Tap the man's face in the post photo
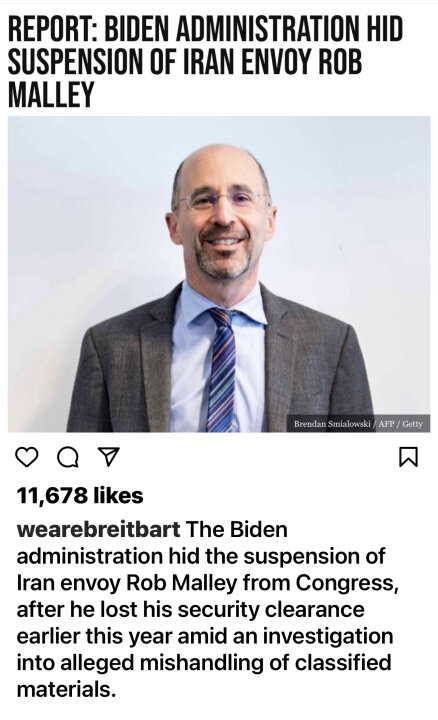438x720 pixels. pyautogui.click(x=221, y=214)
